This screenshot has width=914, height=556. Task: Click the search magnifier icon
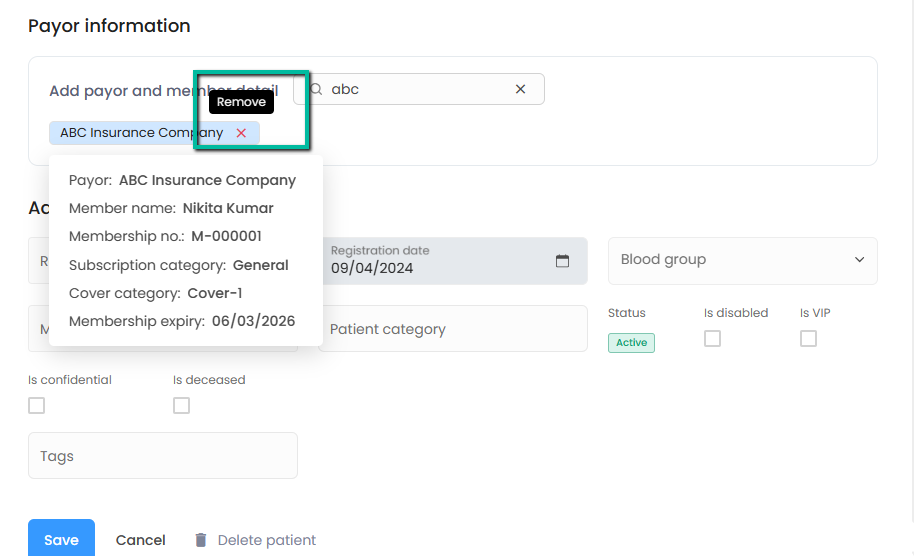(316, 89)
